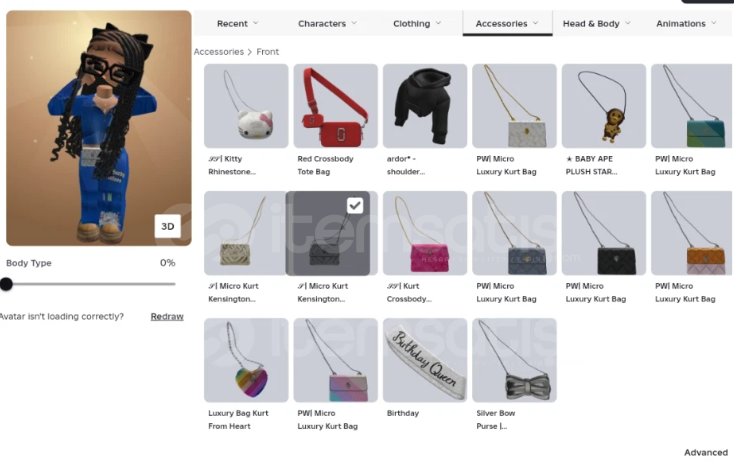Toggle the 3D avatar view button
This screenshot has width=734, height=466.
(168, 226)
